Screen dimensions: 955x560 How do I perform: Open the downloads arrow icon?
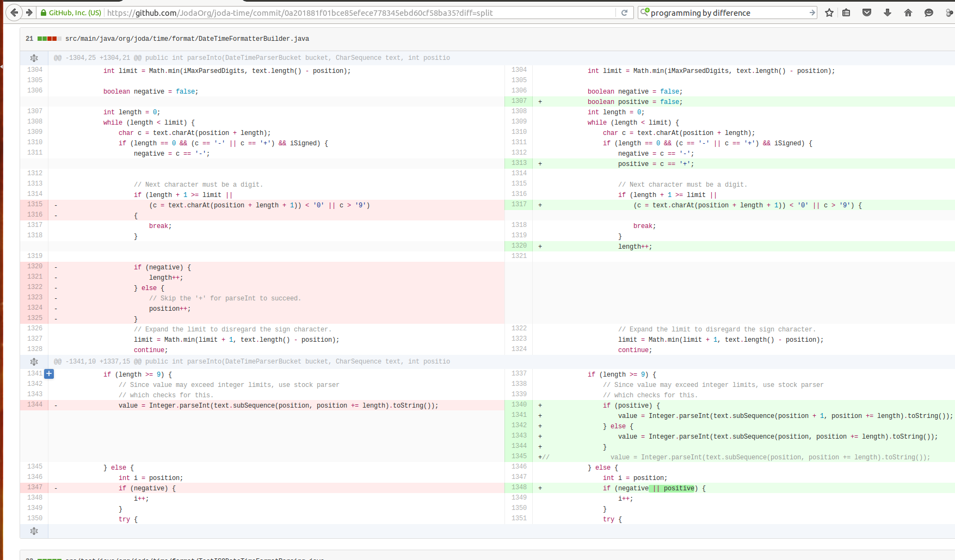(x=888, y=13)
